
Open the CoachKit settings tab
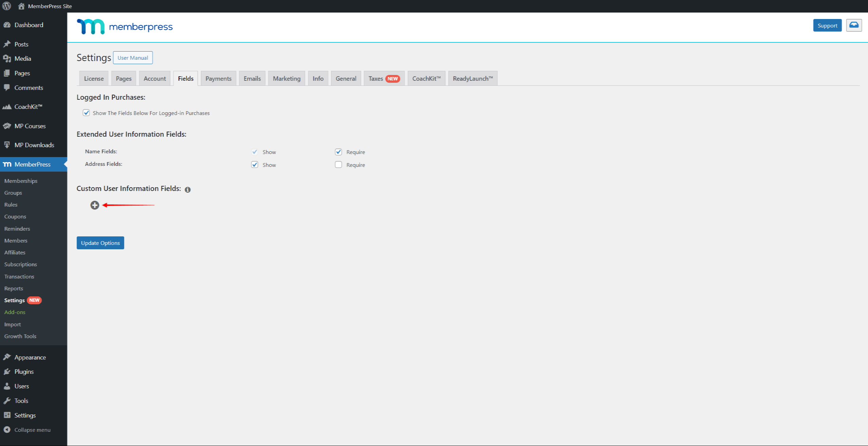point(426,78)
